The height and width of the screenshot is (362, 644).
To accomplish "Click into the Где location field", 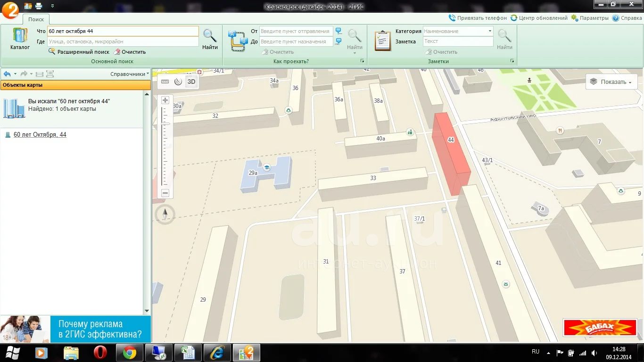I will point(123,41).
